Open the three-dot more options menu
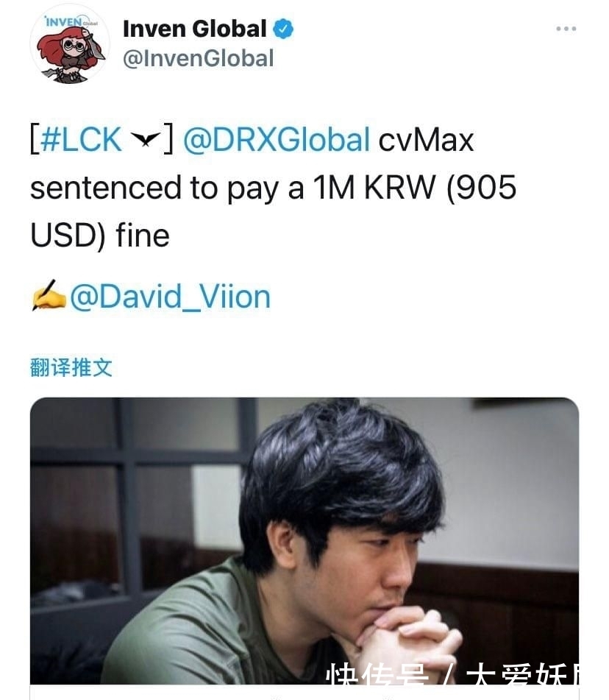609x700 pixels. (x=566, y=29)
